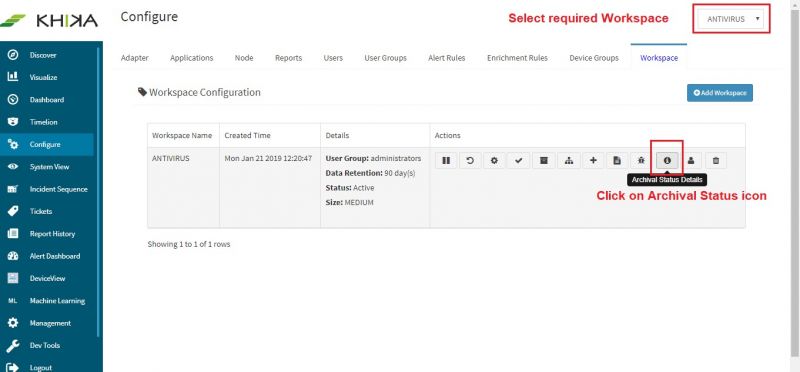The image size is (800, 372).
Task: Switch to the Enrichment Rules tab
Action: 517,58
